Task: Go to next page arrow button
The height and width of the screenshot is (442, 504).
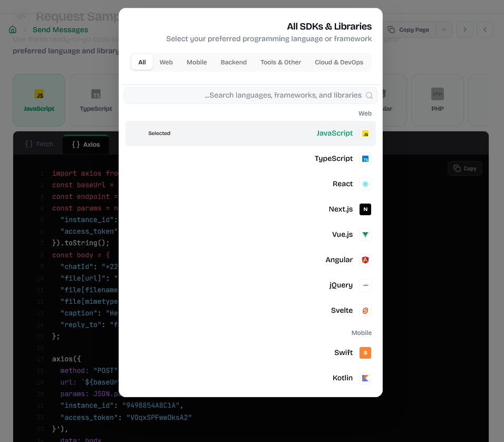Action: point(465,30)
